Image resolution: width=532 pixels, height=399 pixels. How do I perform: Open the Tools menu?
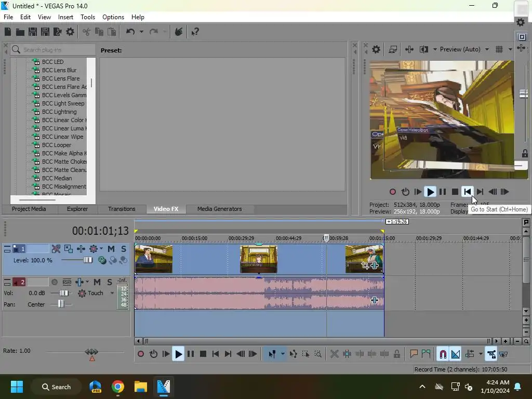coord(87,17)
